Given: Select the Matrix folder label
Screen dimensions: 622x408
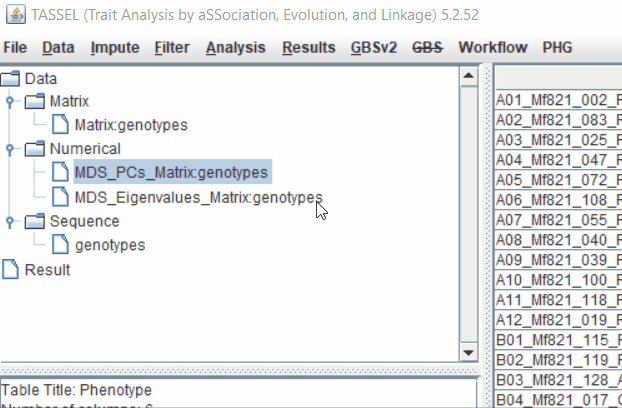Looking at the screenshot, I should (69, 101).
